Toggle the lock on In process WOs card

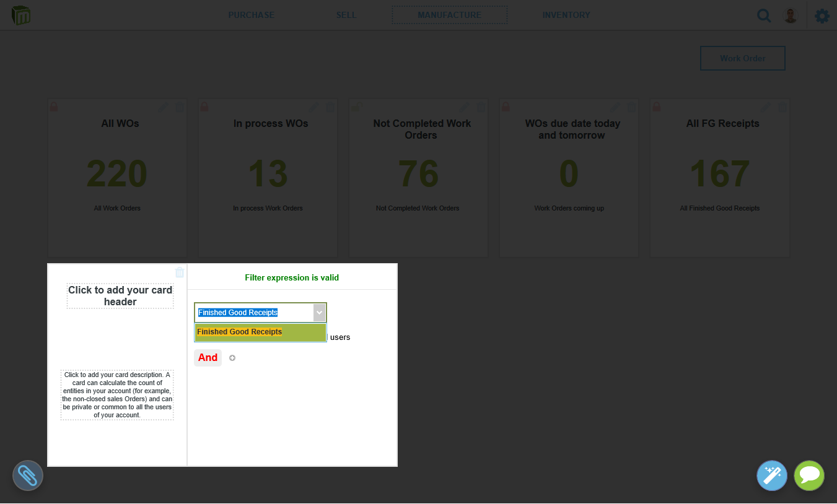pyautogui.click(x=205, y=107)
